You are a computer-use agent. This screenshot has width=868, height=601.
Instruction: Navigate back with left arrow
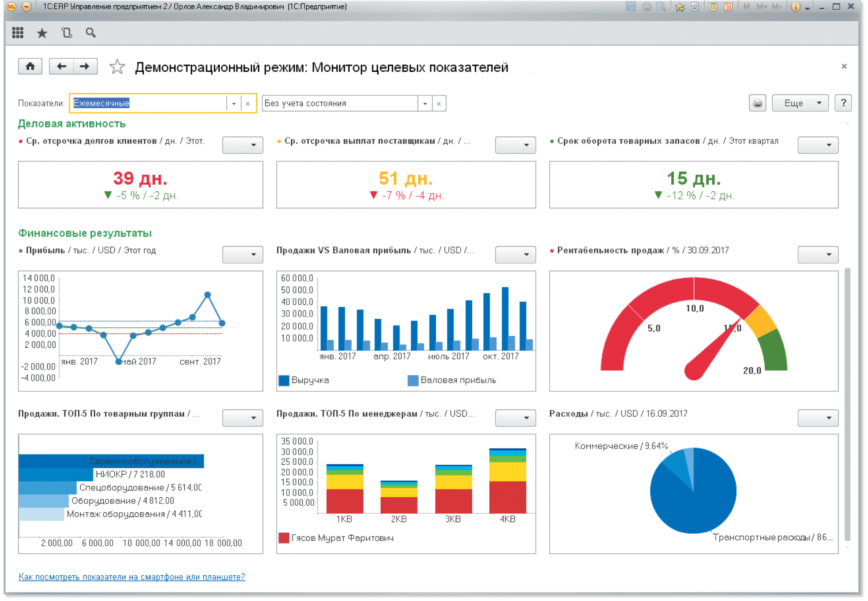pos(61,67)
